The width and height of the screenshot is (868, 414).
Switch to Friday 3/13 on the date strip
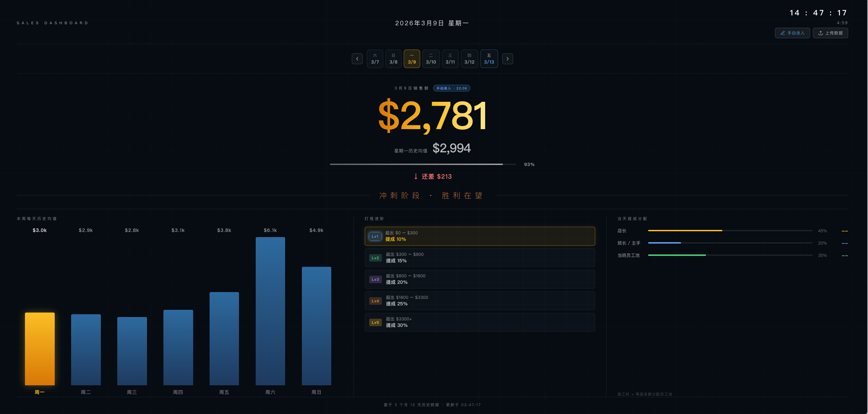489,58
